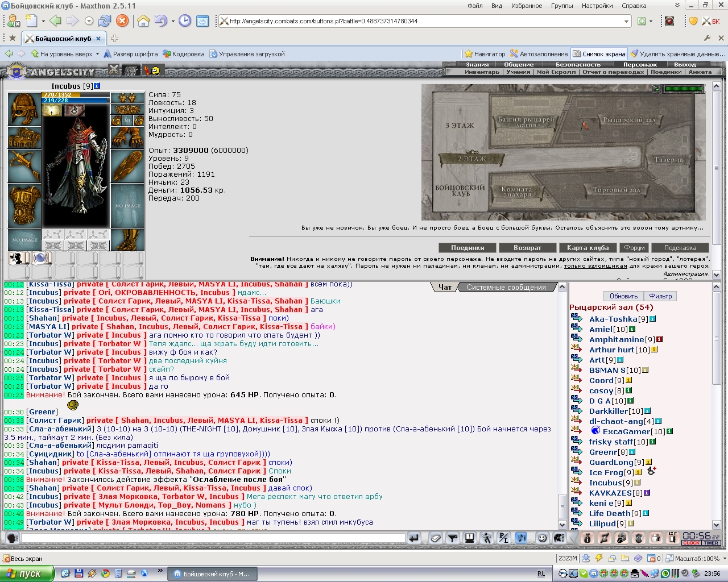
Task: Click the Windows пуск start button
Action: click(x=27, y=573)
